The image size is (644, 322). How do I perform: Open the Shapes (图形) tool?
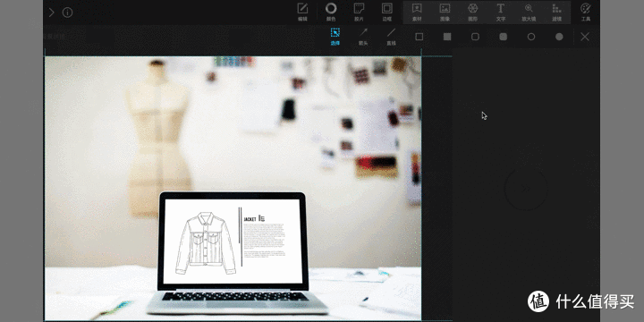[473, 12]
